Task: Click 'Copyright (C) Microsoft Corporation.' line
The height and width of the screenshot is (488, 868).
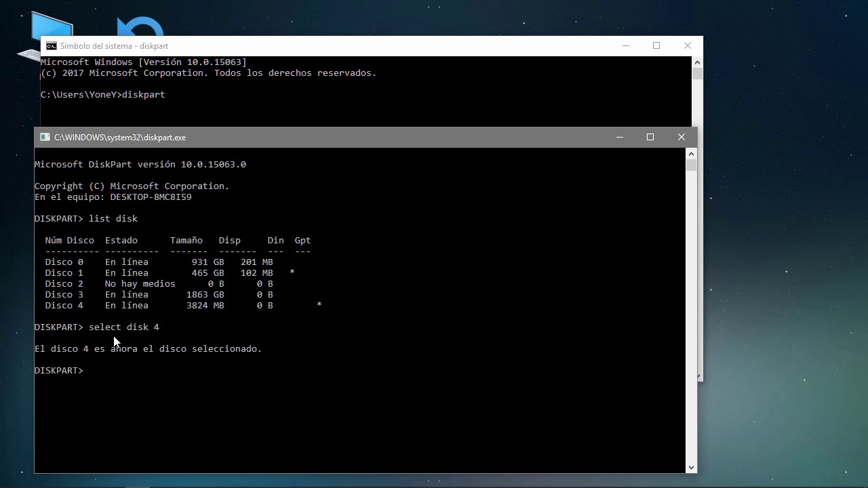Action: [x=132, y=186]
